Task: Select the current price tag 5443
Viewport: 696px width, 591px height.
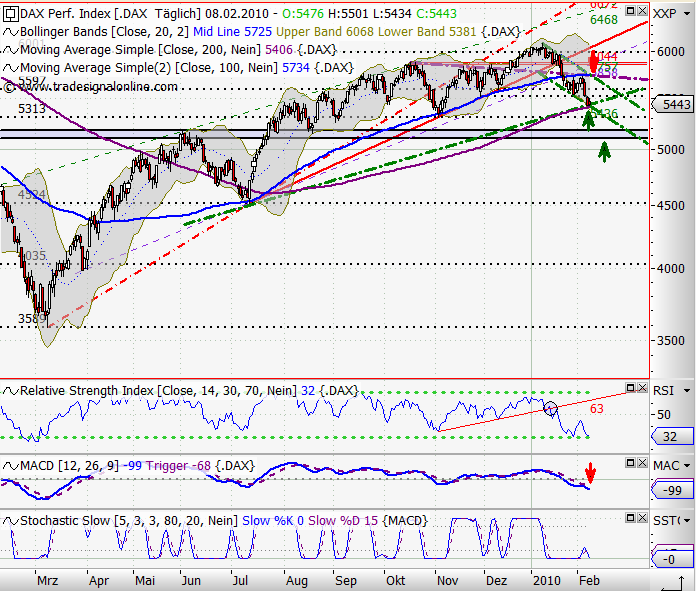Action: coord(672,104)
